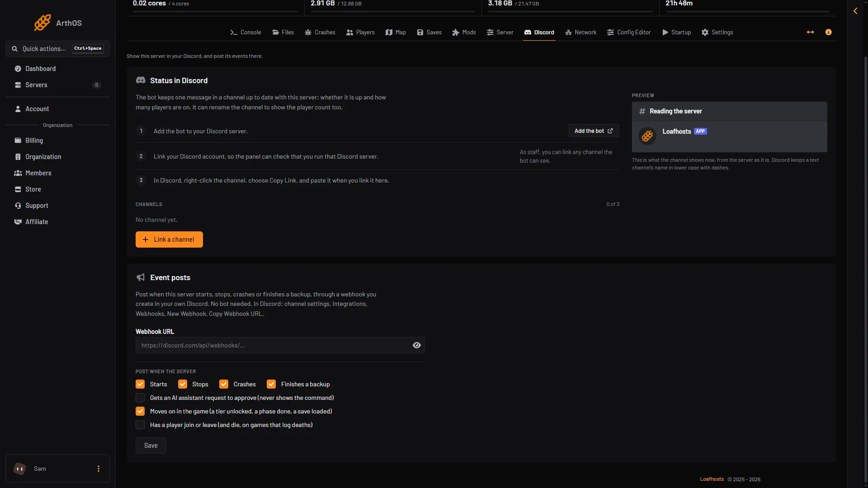
Task: Open the Map tab
Action: [396, 32]
